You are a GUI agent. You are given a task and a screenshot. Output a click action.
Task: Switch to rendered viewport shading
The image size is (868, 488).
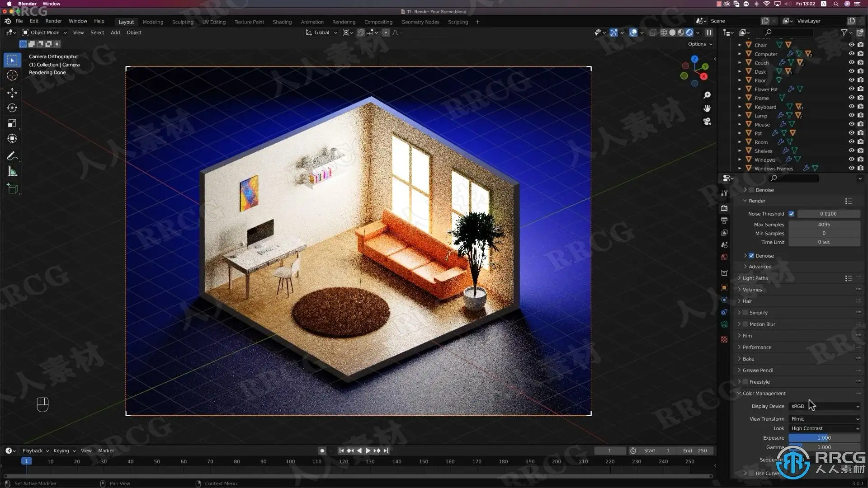689,33
